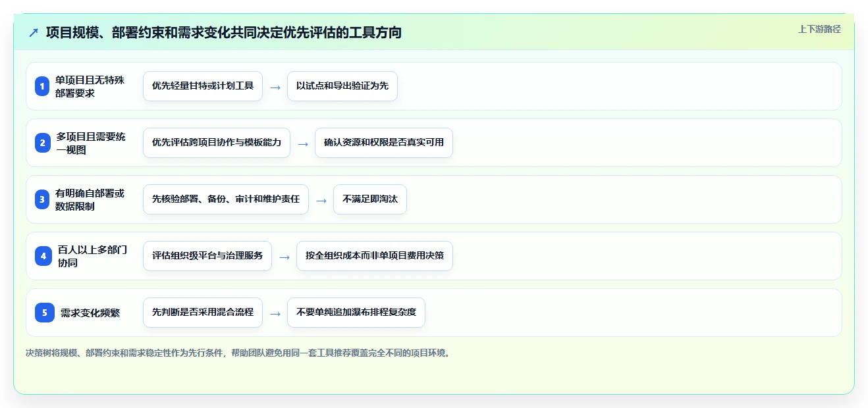This screenshot has width=868, height=408.
Task: Select the number 1 badge
Action: pyautogui.click(x=42, y=86)
